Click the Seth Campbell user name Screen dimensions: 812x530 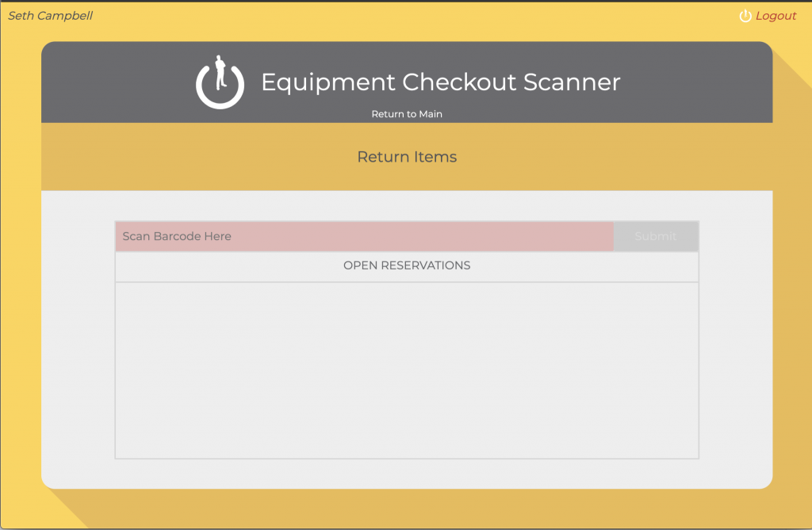coord(50,16)
